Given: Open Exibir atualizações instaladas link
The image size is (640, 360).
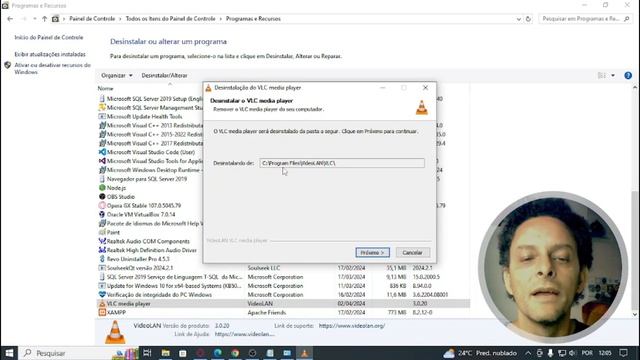Looking at the screenshot, I should (50, 54).
